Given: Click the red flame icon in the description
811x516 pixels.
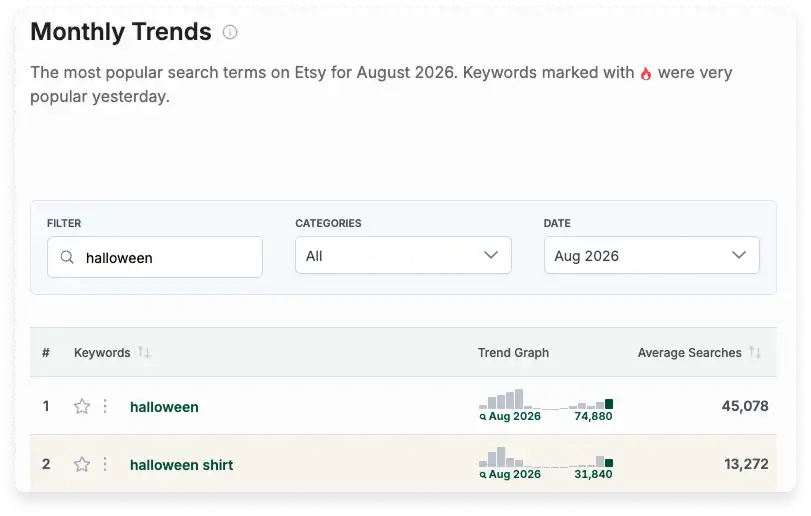Looking at the screenshot, I should click(x=645, y=73).
